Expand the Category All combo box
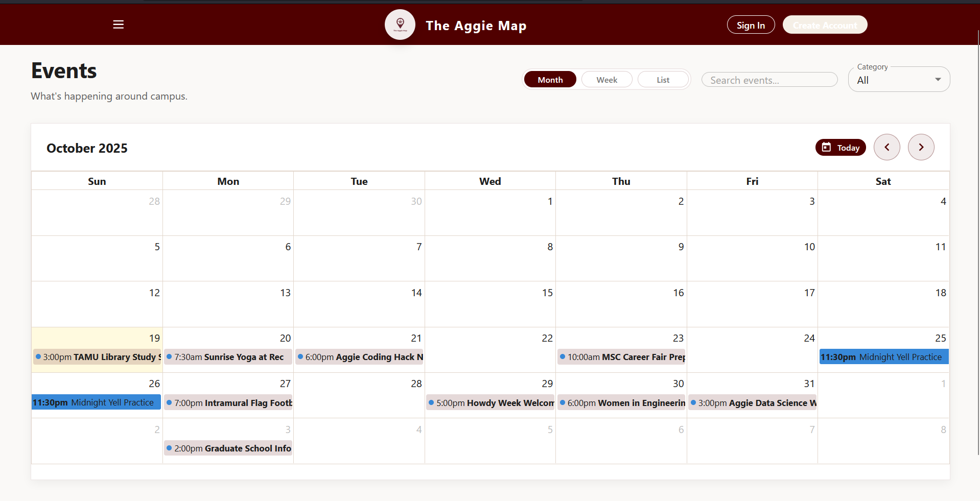Screen dimensions: 980x501 pyautogui.click(x=892, y=80)
